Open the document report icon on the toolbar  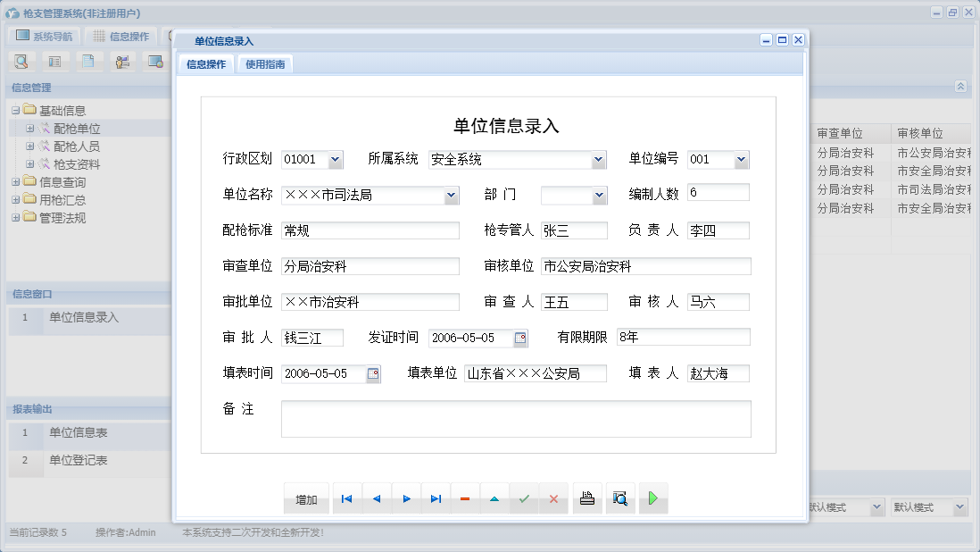88,61
